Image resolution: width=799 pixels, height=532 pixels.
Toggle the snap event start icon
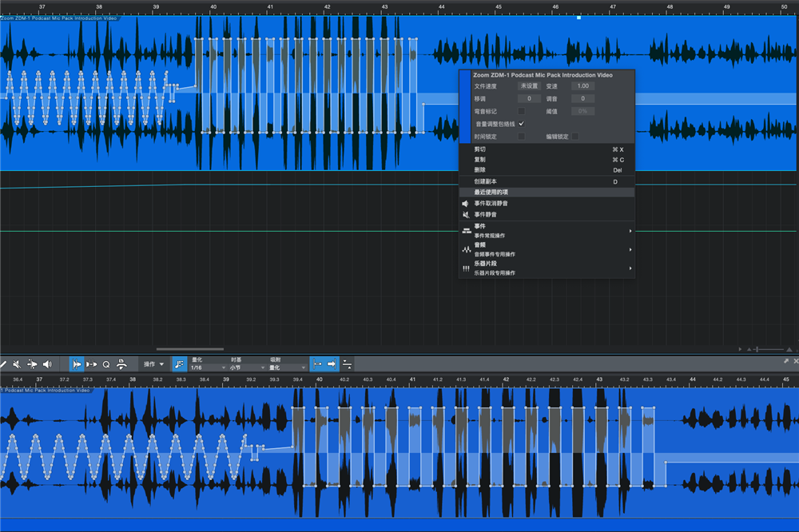pyautogui.click(x=317, y=363)
